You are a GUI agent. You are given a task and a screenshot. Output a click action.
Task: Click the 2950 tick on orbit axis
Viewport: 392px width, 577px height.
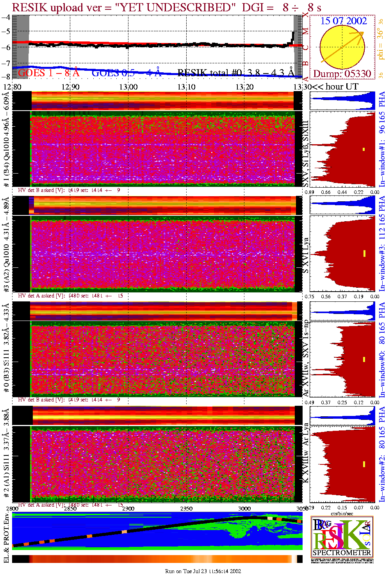[x=186, y=509]
